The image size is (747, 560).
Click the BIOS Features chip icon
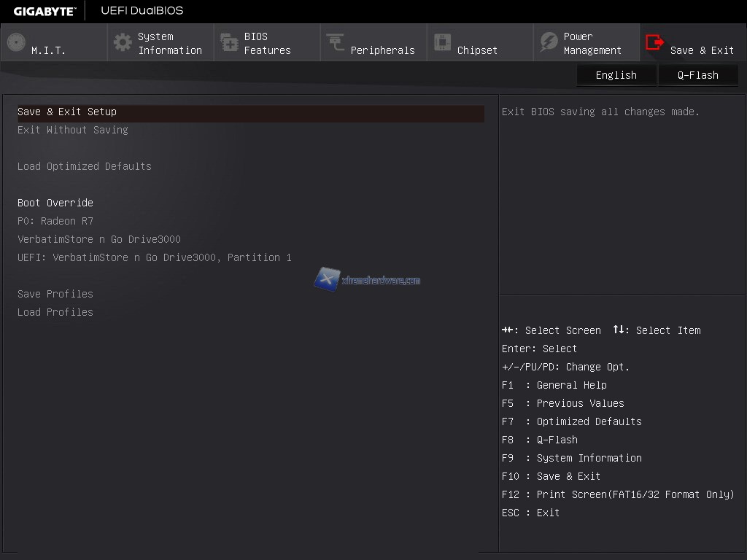pos(229,43)
